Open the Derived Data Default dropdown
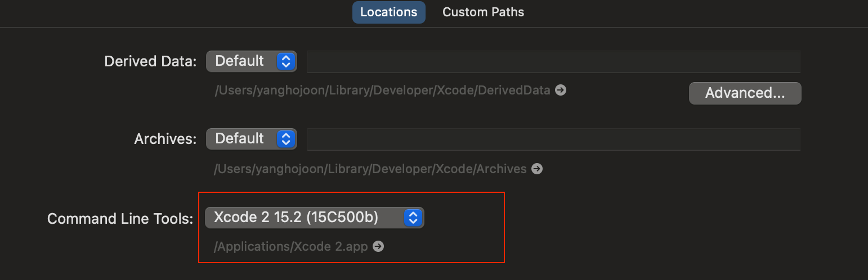Image resolution: width=868 pixels, height=280 pixels. 251,61
